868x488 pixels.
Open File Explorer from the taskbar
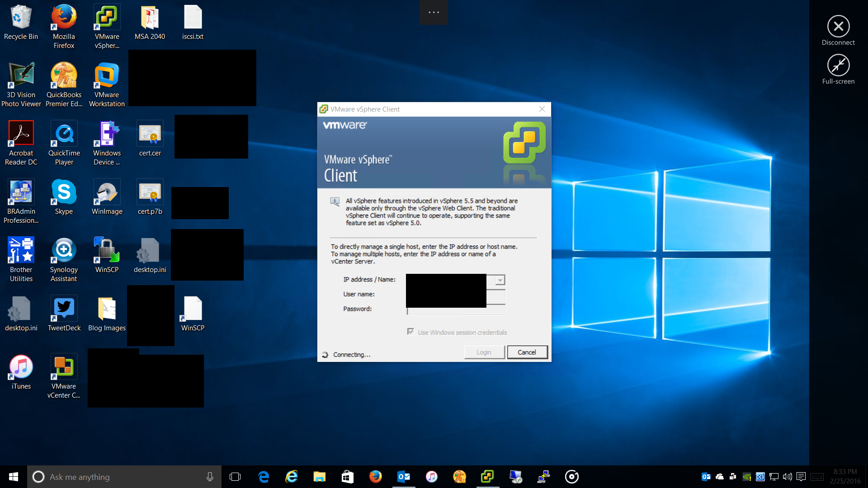click(320, 477)
